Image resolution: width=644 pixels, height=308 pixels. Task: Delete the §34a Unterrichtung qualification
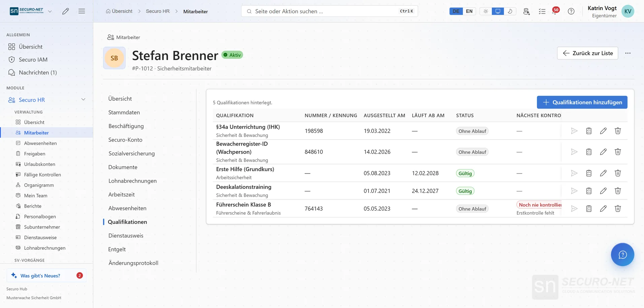pyautogui.click(x=618, y=131)
